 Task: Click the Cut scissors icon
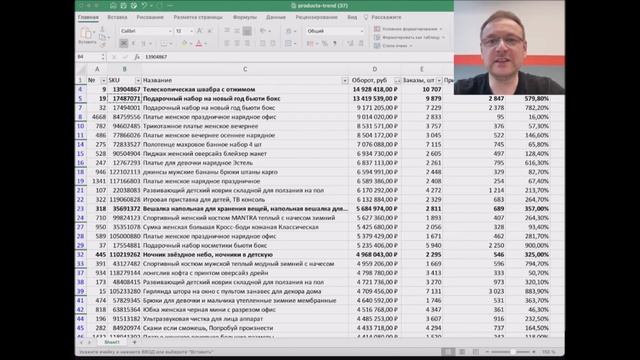tap(102, 29)
